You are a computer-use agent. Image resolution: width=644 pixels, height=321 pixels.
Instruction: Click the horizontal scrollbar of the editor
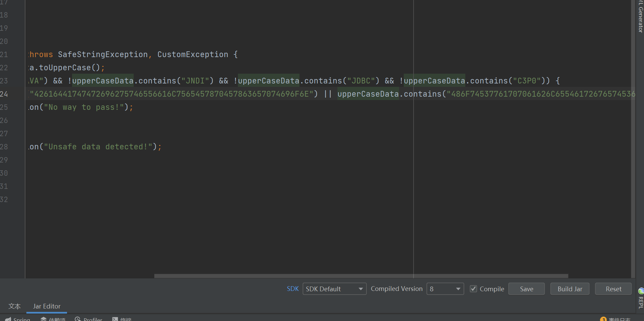click(361, 276)
